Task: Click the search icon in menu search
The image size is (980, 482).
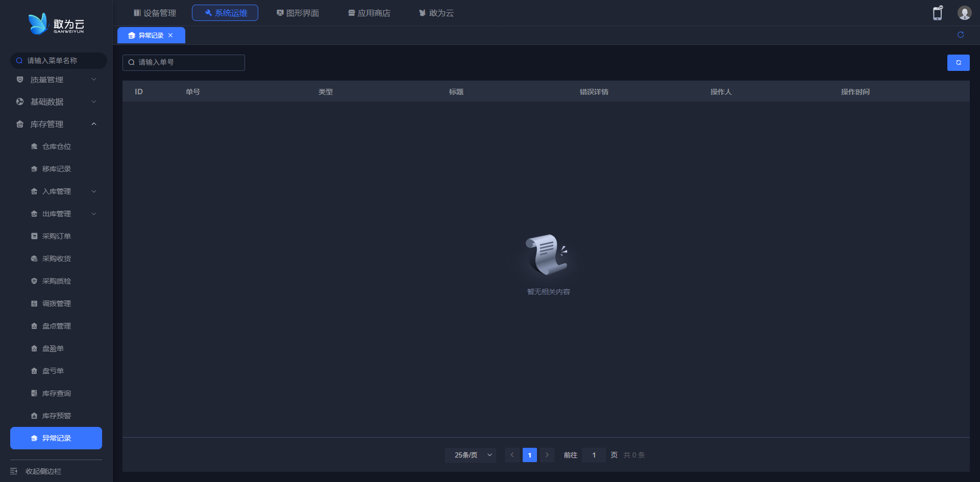Action: pyautogui.click(x=19, y=61)
